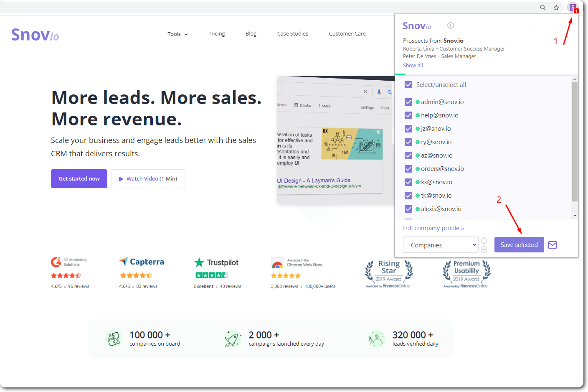Open the Trustpilot rating logo
The image size is (588, 392).
coord(216,262)
